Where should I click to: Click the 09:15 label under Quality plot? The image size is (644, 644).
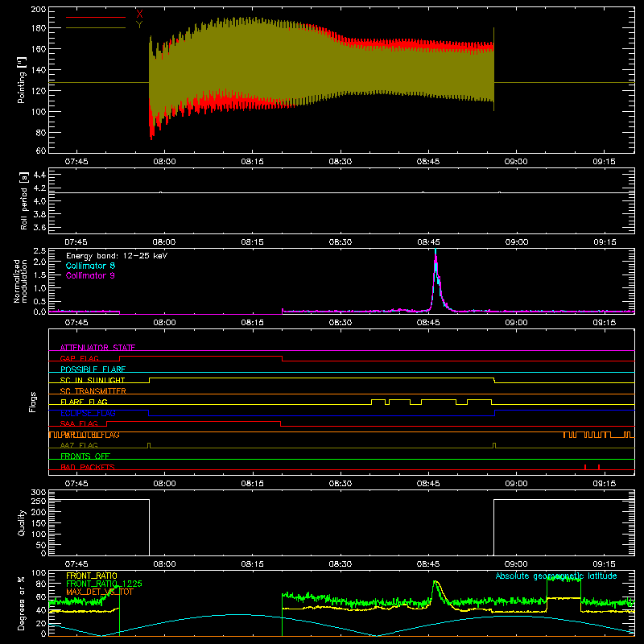[605, 564]
